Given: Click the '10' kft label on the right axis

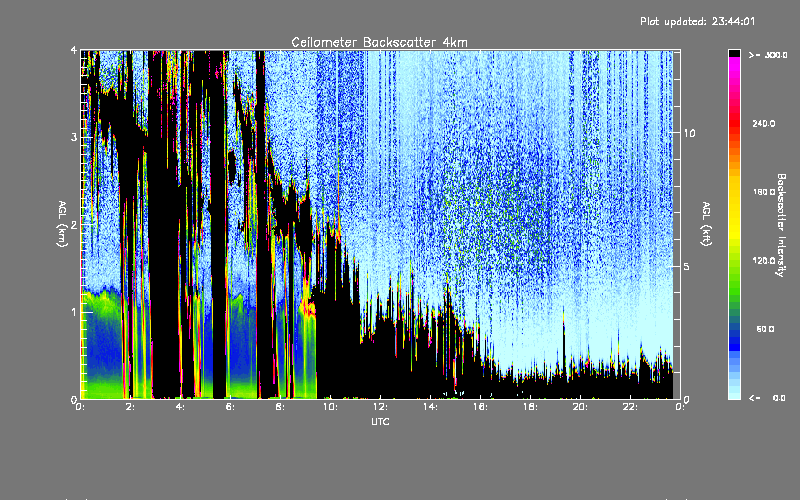Looking at the screenshot, I should (689, 133).
